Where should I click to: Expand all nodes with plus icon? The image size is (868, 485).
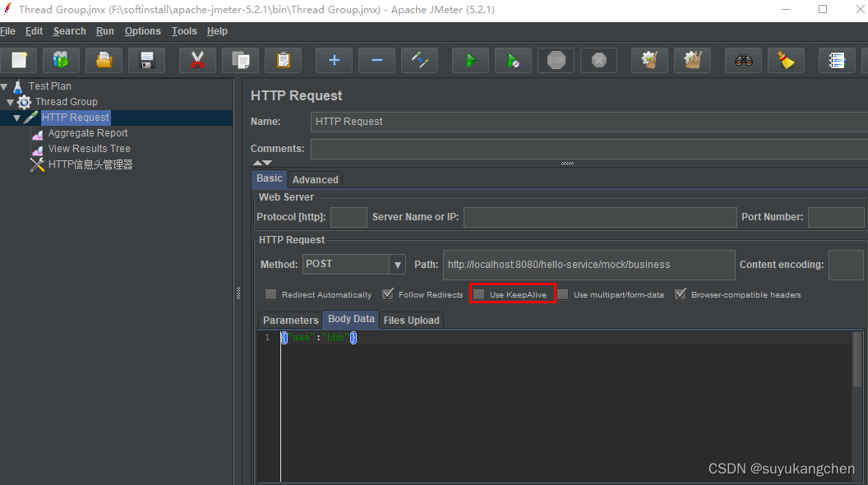pos(334,60)
